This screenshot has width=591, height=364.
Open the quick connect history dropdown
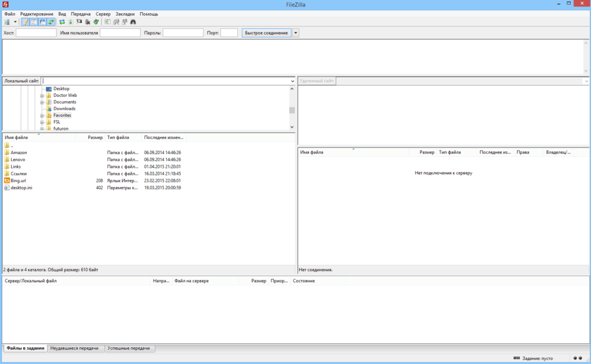(296, 33)
